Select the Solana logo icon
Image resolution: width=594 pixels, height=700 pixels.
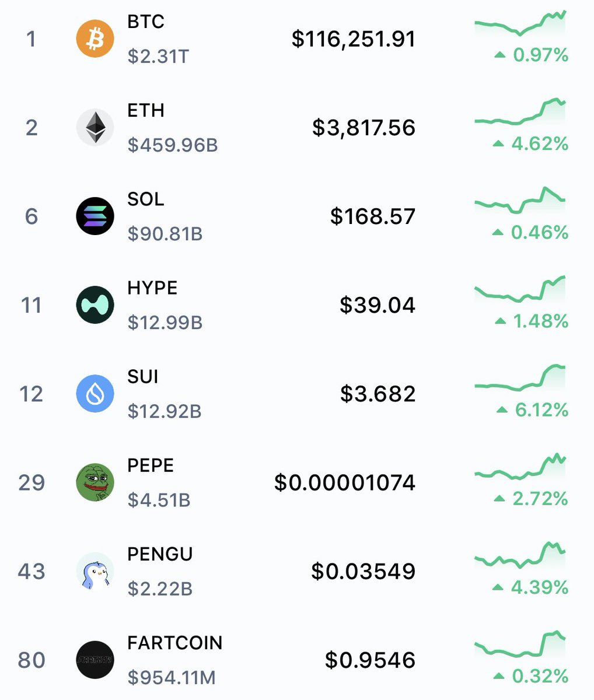pos(95,216)
